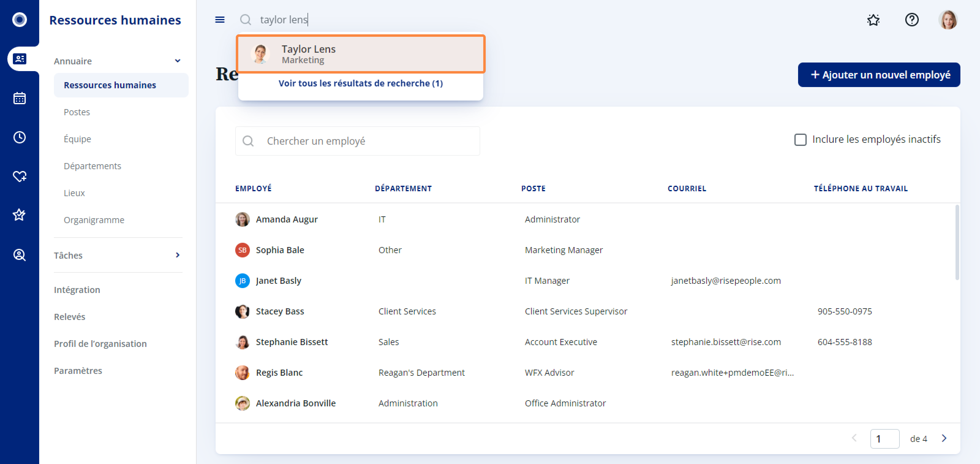Open Profil de l'organisation
This screenshot has width=980, height=464.
100,344
